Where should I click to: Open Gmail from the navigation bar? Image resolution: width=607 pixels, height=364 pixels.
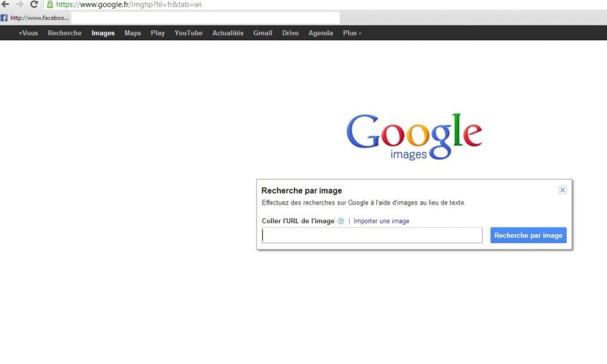coord(263,33)
